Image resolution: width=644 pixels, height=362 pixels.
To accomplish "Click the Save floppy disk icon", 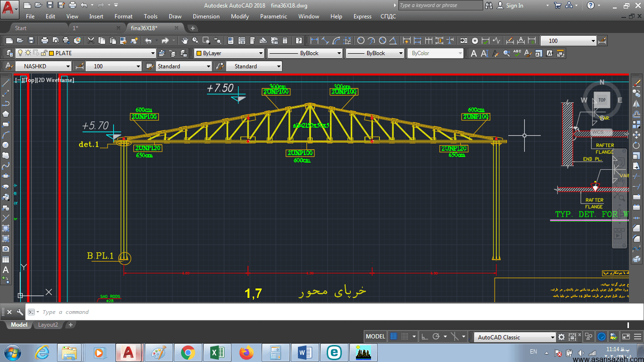I will [31, 41].
